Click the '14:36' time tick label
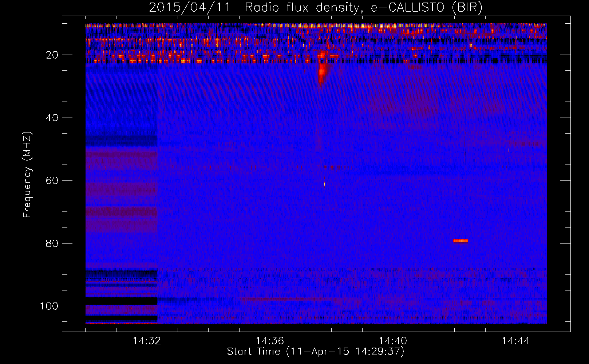This screenshot has height=364, width=589. [270, 341]
